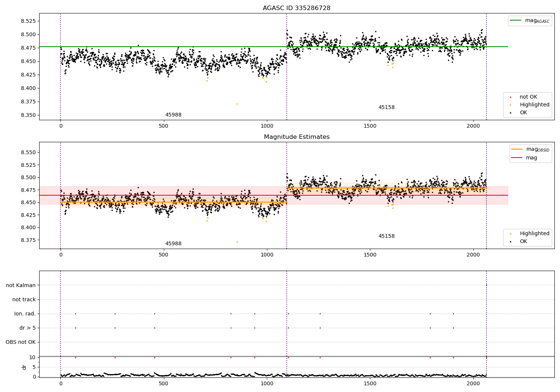This screenshot has width=560, height=392.
Task: Click obsid label 45988 in Magnitude Estimates plot
Action: tap(173, 244)
